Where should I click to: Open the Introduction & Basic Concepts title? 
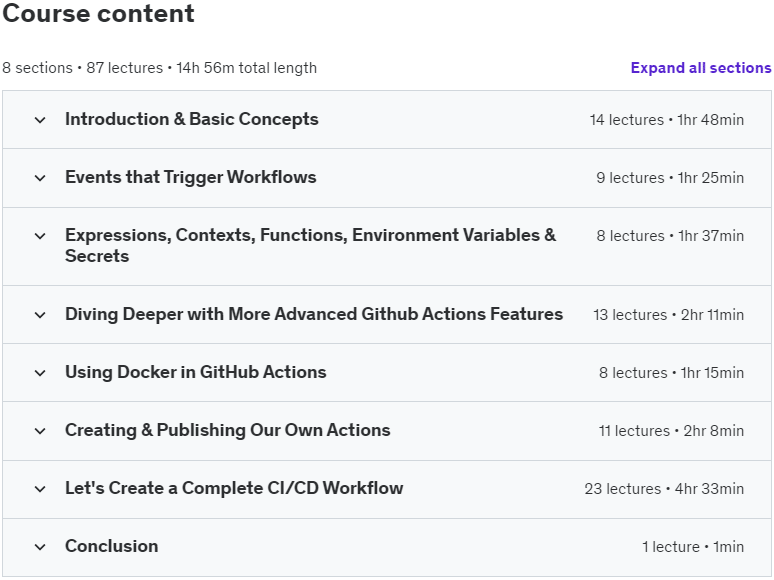point(192,119)
